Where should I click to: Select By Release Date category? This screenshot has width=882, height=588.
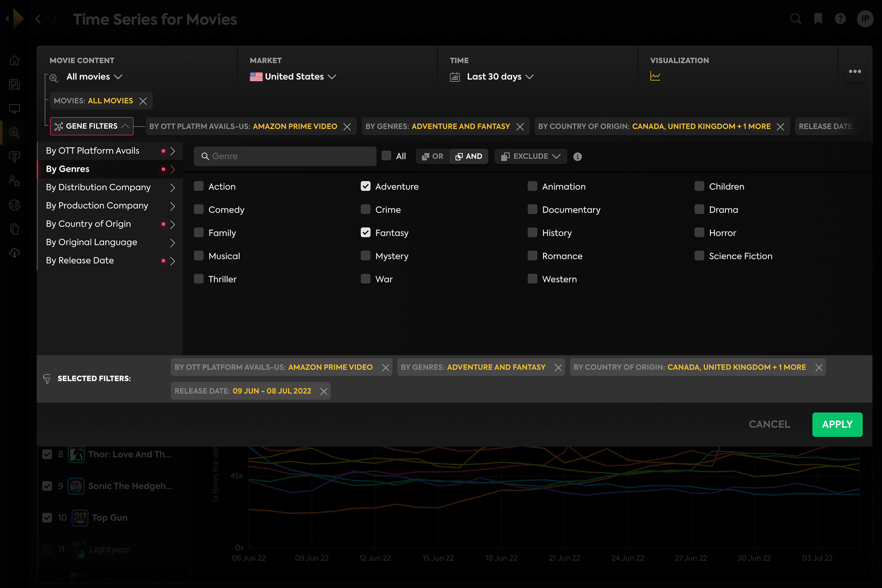[110, 261]
